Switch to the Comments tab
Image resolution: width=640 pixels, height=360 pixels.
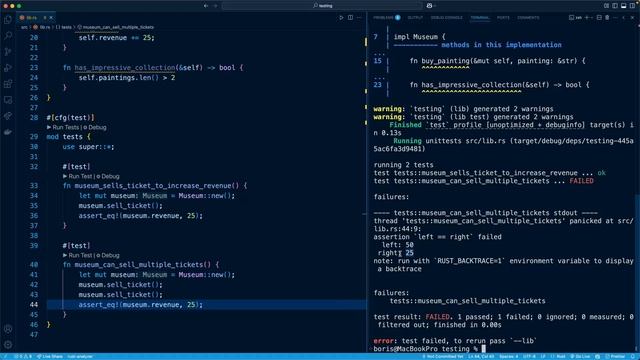point(528,18)
